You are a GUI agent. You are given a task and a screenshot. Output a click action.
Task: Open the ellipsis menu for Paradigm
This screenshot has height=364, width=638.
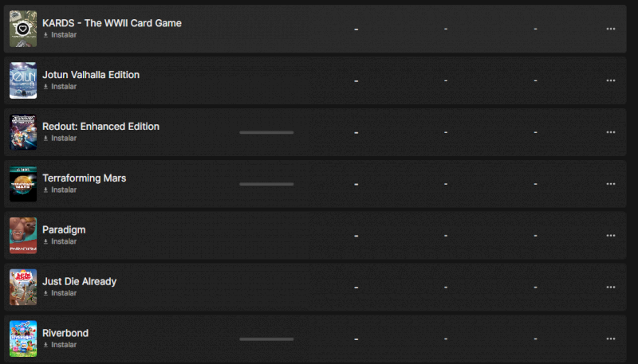611,236
